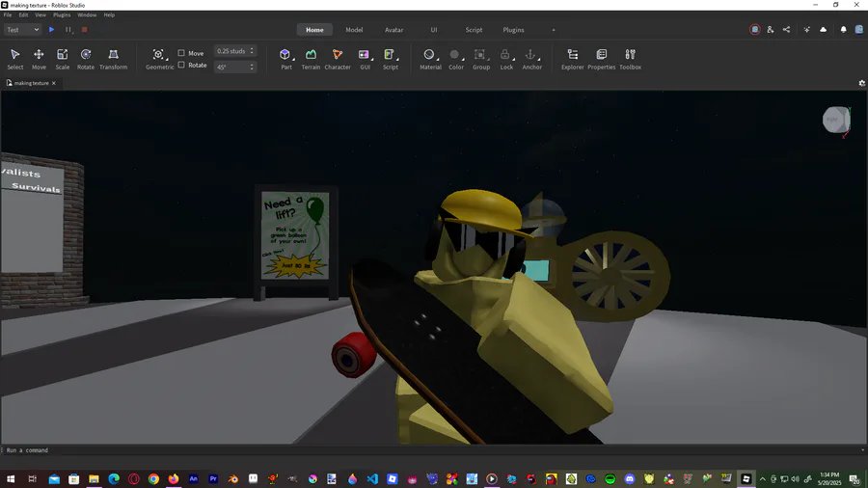Switch to the Model ribbon tab

tap(354, 30)
